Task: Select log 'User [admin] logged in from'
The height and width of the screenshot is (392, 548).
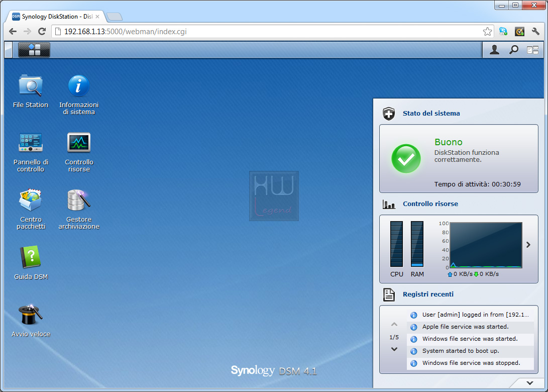Action: coord(471,315)
